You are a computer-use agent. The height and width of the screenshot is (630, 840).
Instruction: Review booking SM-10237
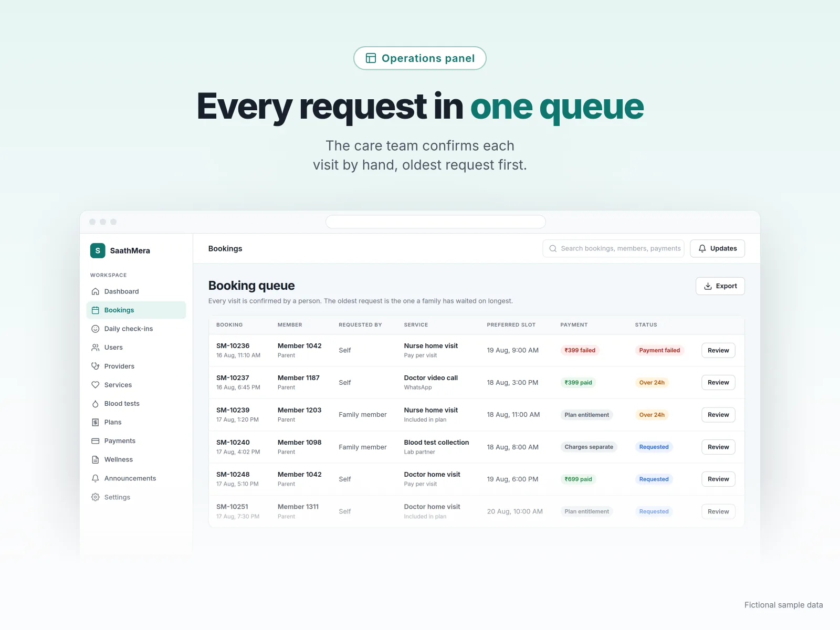click(718, 382)
